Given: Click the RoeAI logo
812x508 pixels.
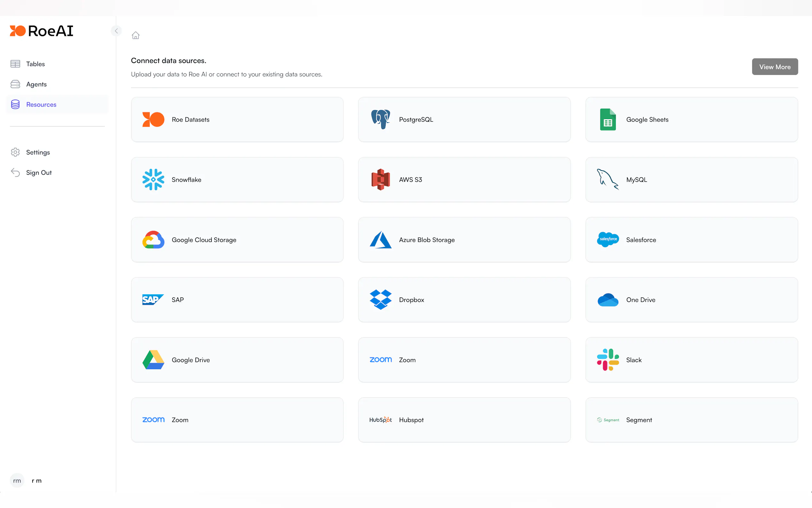Looking at the screenshot, I should tap(41, 31).
